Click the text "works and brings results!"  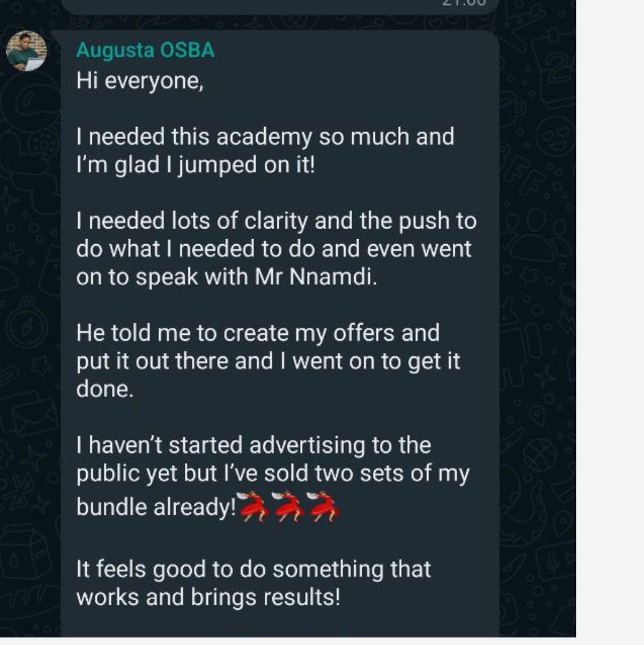[x=208, y=597]
